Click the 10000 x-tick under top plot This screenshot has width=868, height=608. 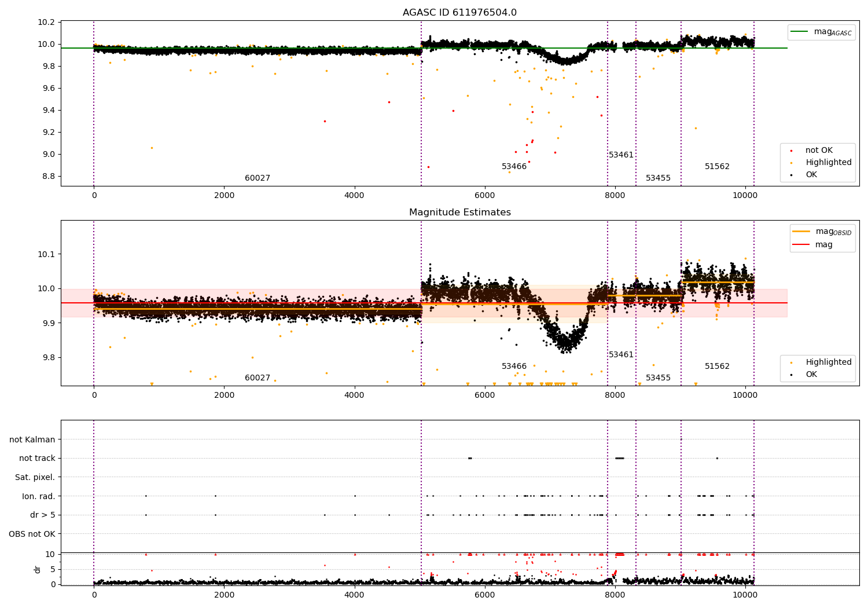point(745,196)
